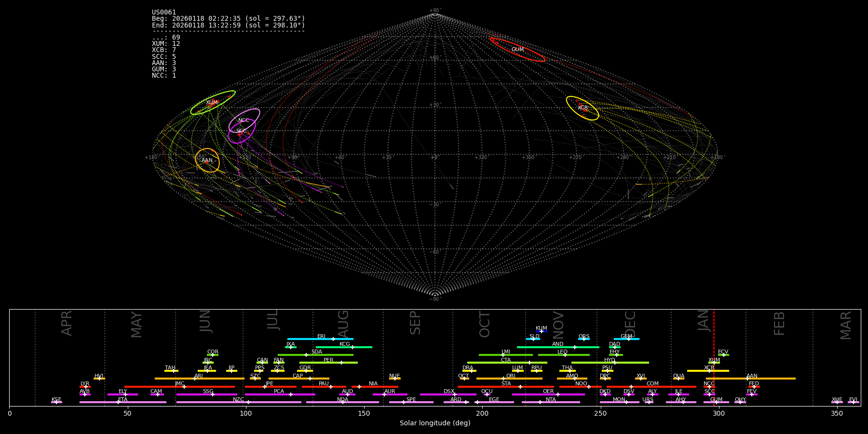
Task: Click the CAP shower label in timeline
Action: (x=298, y=376)
